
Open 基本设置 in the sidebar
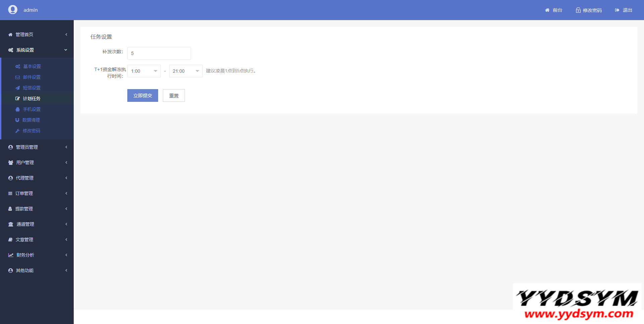click(32, 66)
